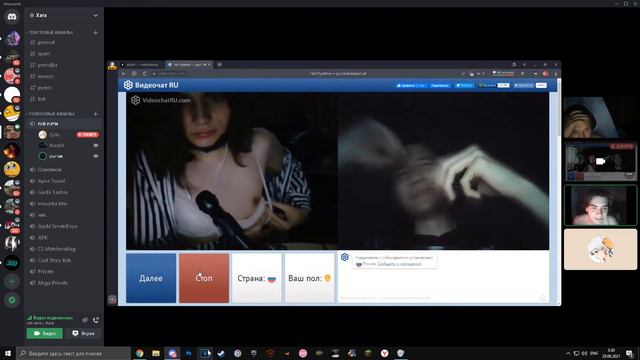Reload the page in streamed browser
This screenshot has width=640, height=360.
pyautogui.click(x=144, y=73)
